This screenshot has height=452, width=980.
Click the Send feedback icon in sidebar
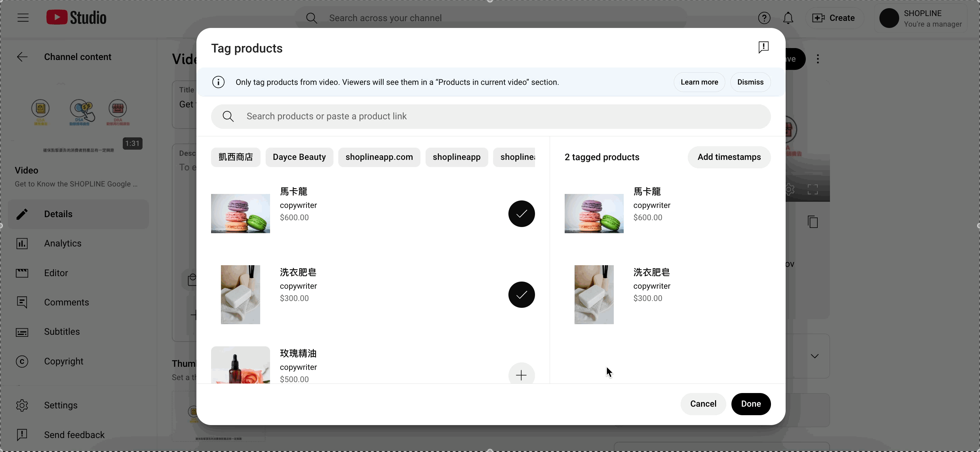(x=22, y=435)
